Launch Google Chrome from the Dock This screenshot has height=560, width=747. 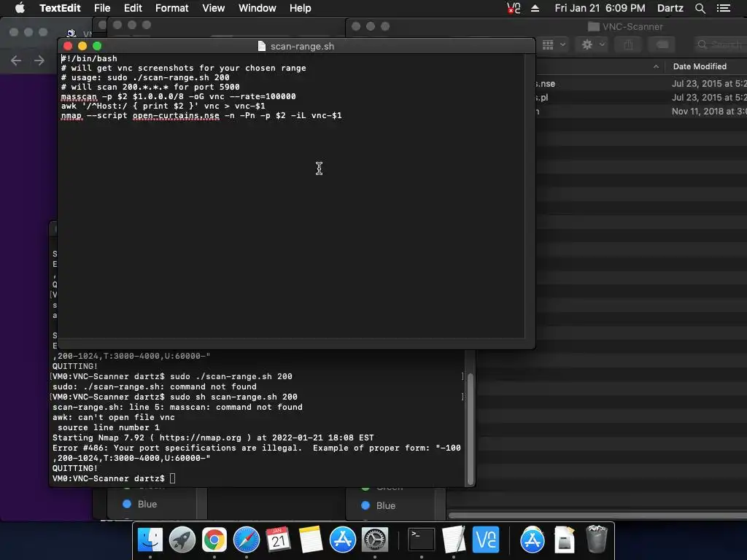point(214,540)
